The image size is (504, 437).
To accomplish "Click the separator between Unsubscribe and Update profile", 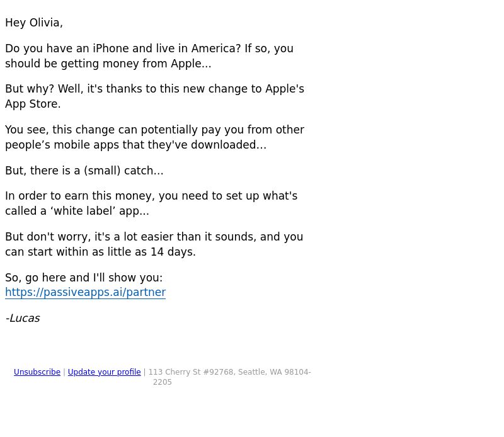I will (64, 372).
